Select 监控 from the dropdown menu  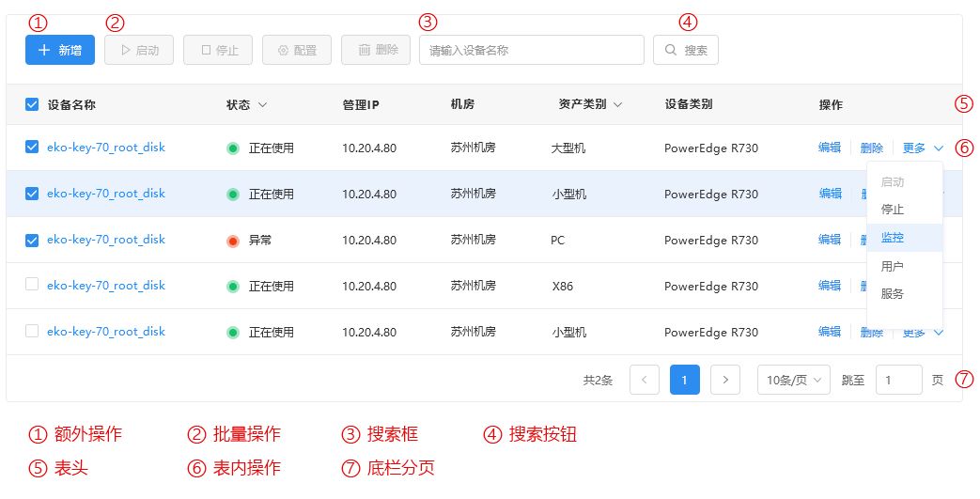click(893, 238)
